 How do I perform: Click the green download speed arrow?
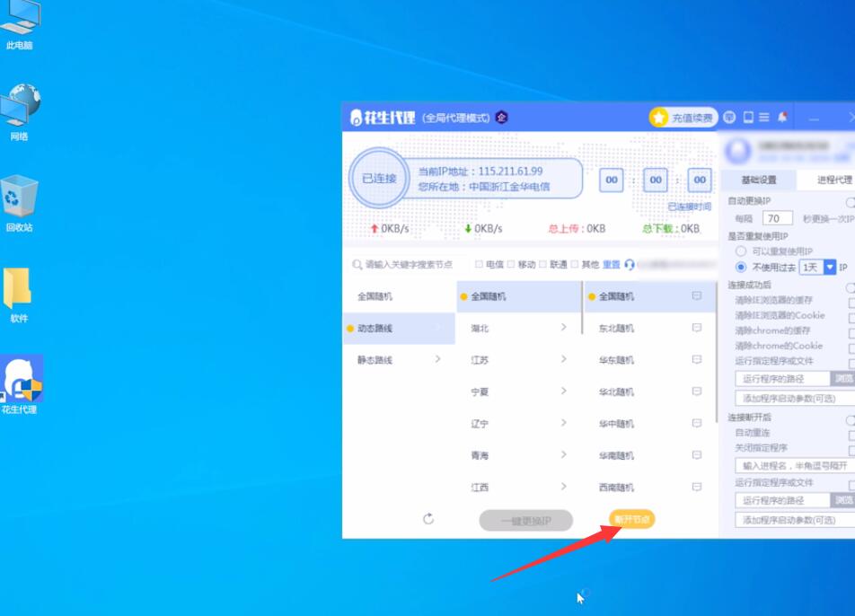tap(468, 228)
